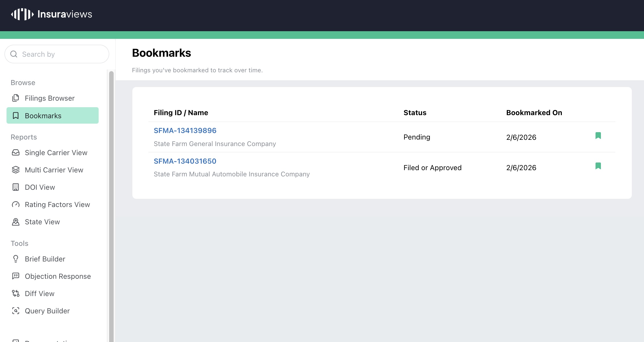Click the sidebar vertical scrollbar
This screenshot has width=644, height=342.
coord(111,199)
